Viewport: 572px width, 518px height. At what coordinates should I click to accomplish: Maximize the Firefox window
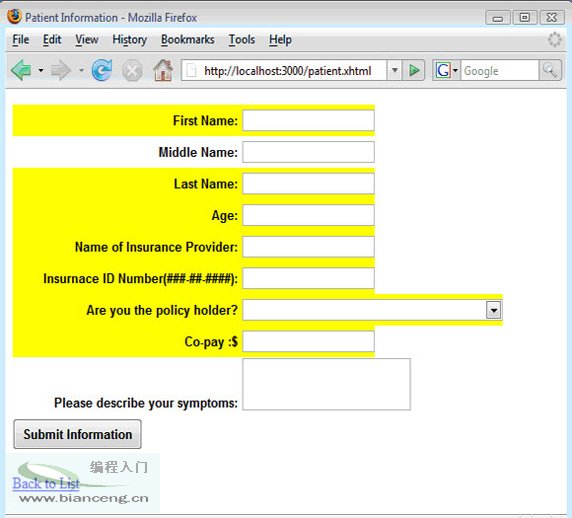pos(525,18)
